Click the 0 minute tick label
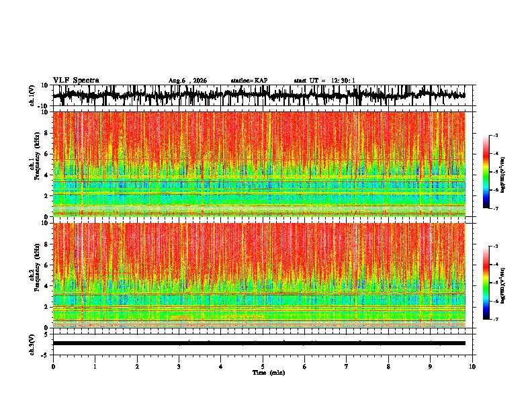This screenshot has width=532, height=411. (x=53, y=367)
